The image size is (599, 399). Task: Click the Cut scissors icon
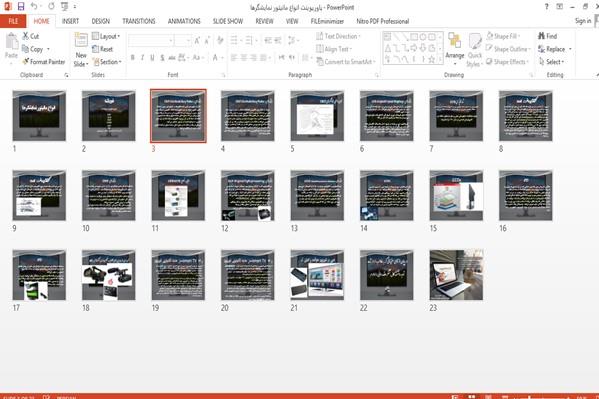tap(26, 36)
